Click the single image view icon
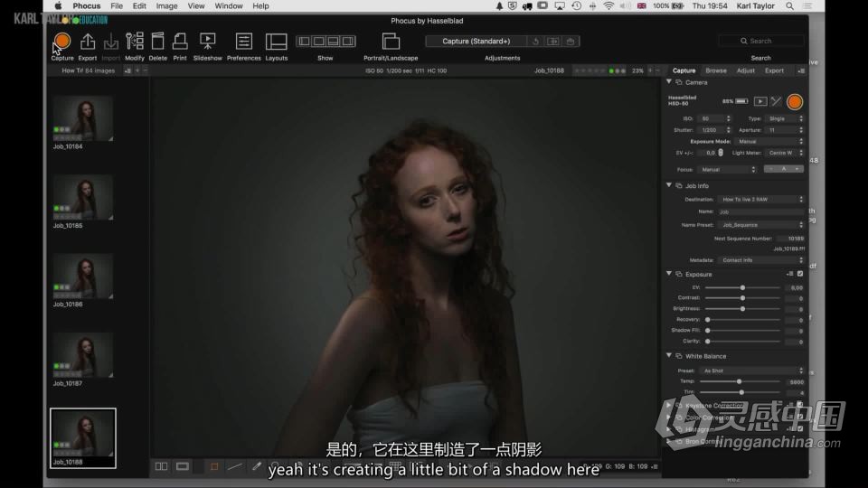Image resolution: width=868 pixels, height=488 pixels. coord(182,466)
